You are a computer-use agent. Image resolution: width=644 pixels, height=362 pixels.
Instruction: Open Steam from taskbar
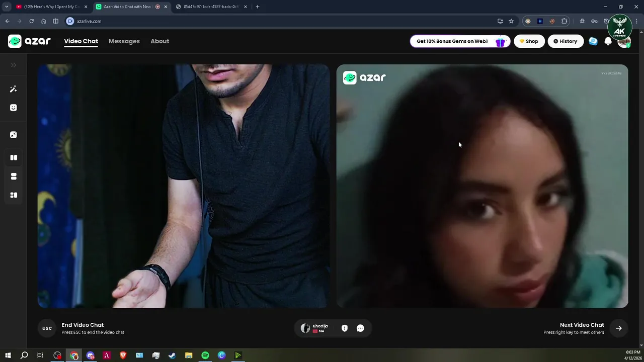point(172,355)
